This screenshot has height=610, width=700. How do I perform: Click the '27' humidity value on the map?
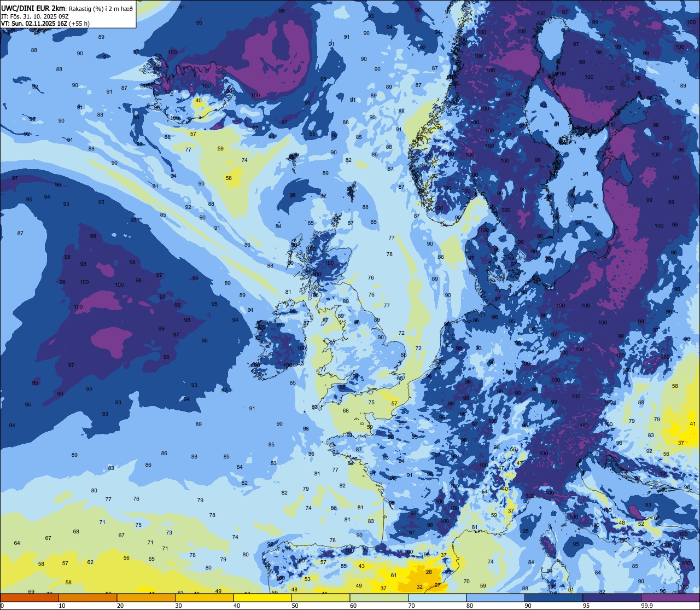click(437, 585)
